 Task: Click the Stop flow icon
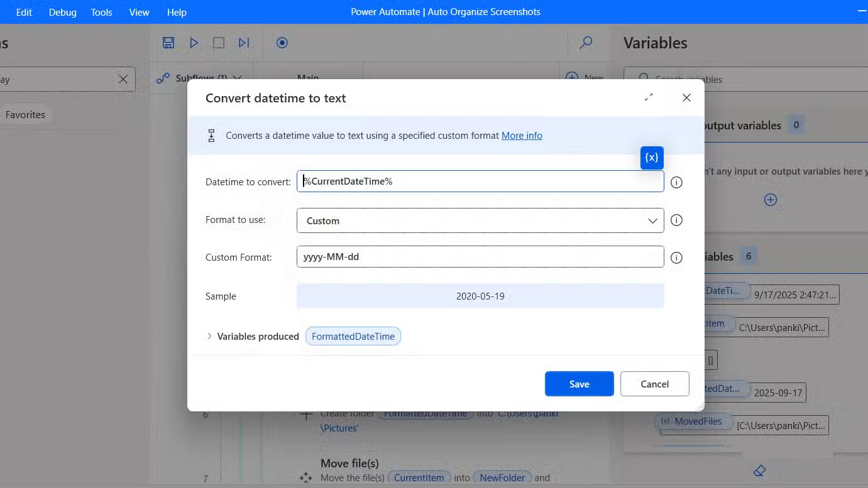(219, 43)
